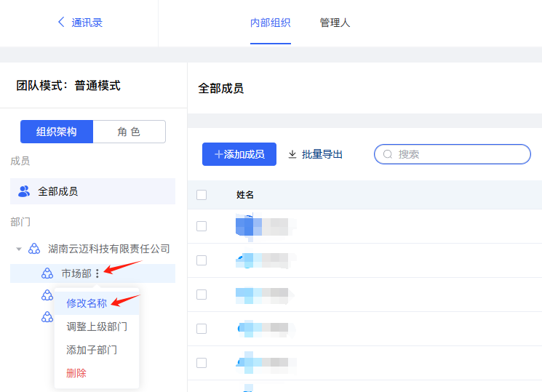Click the download icon beside 批量导出
The width and height of the screenshot is (542, 392).
(x=292, y=154)
